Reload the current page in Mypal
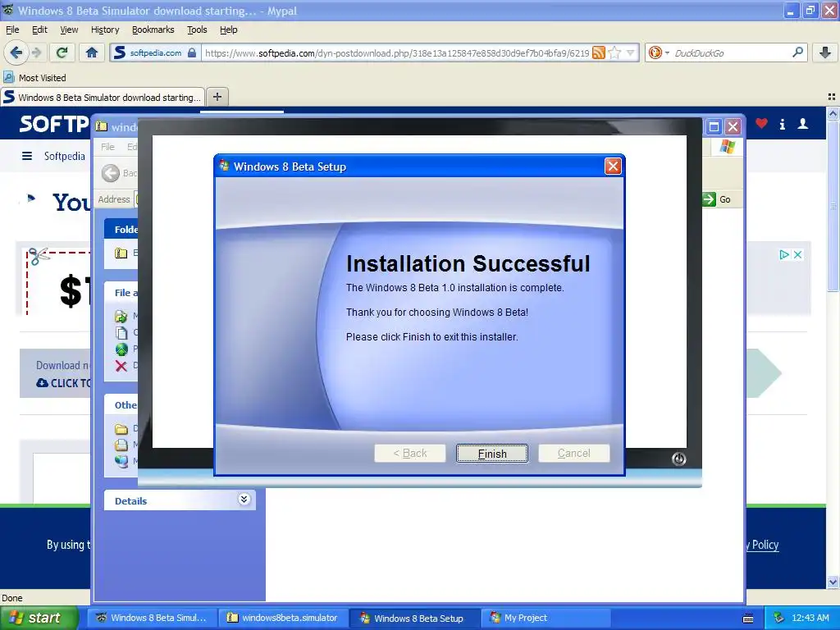The width and height of the screenshot is (840, 630). click(x=62, y=52)
